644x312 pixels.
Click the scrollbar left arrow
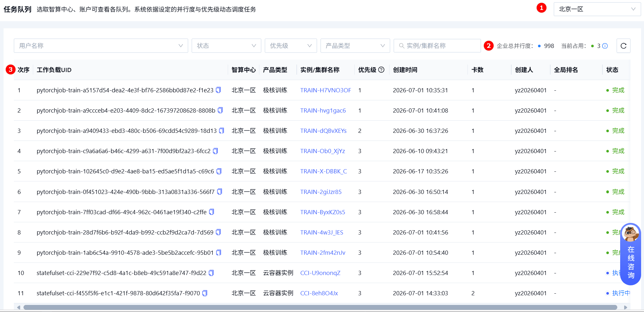click(19, 307)
